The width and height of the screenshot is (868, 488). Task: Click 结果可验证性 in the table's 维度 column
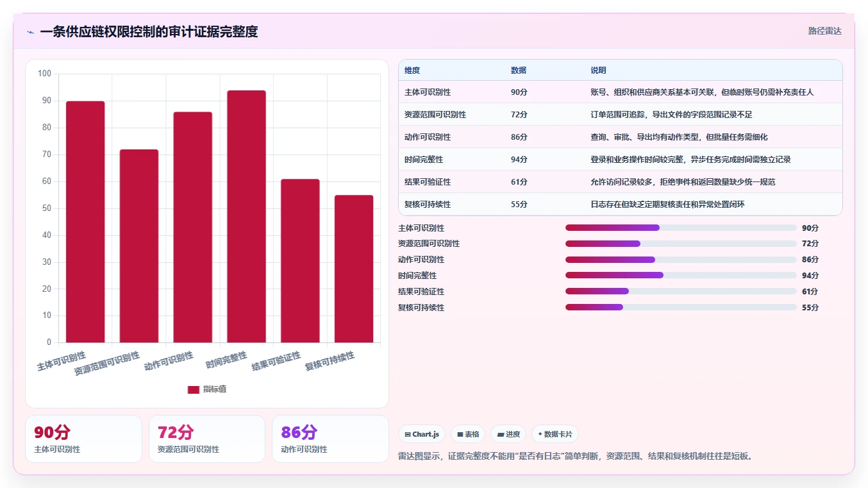point(428,182)
